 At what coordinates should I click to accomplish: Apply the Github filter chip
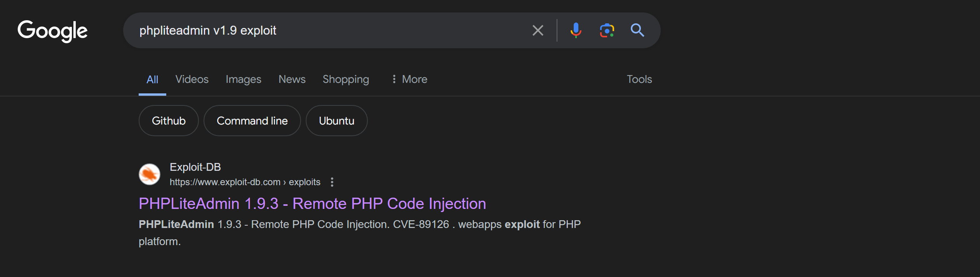pyautogui.click(x=169, y=121)
